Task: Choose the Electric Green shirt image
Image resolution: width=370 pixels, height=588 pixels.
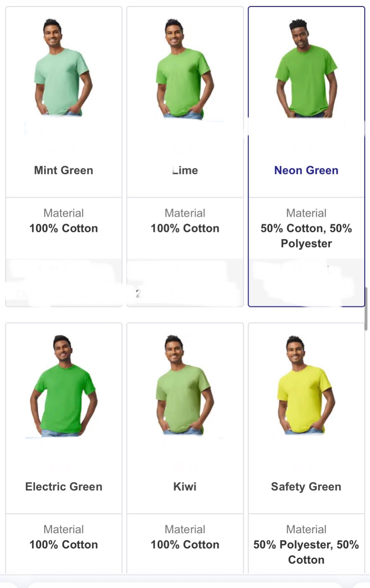Action: click(x=63, y=385)
